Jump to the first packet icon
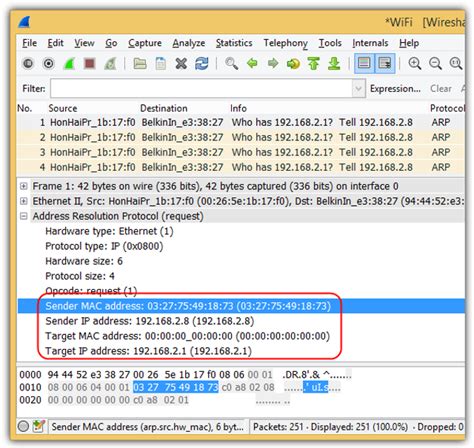 (314, 63)
